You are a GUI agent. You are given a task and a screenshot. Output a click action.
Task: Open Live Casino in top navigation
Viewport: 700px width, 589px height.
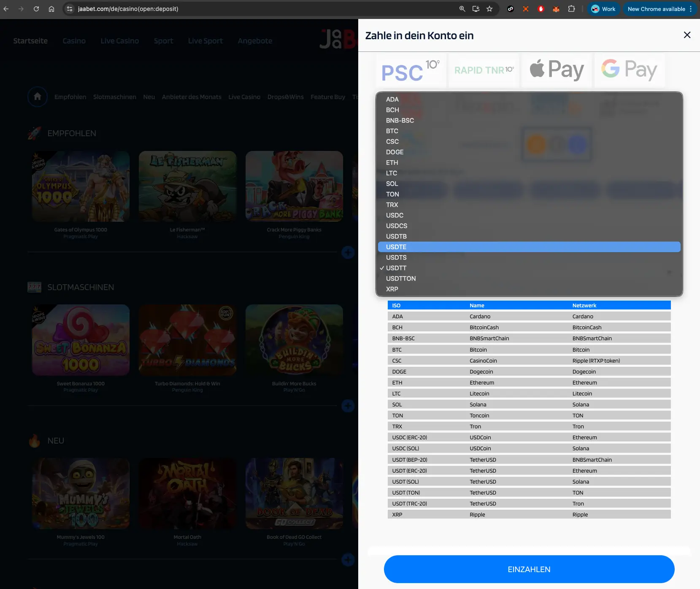point(120,41)
